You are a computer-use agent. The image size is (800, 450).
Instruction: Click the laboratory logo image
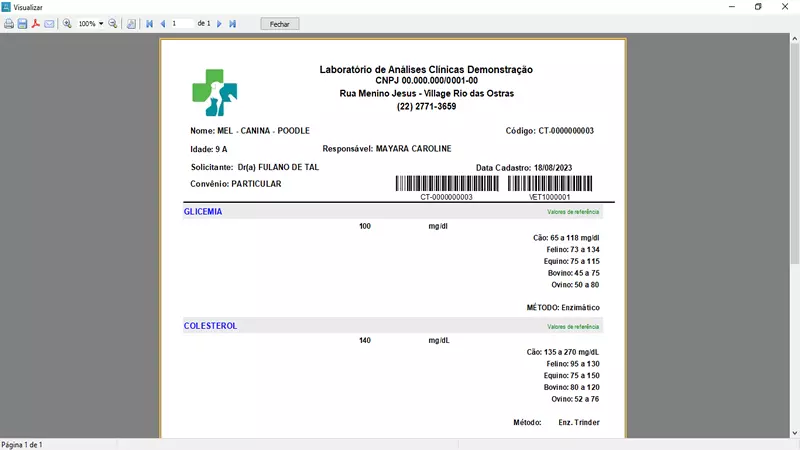215,92
